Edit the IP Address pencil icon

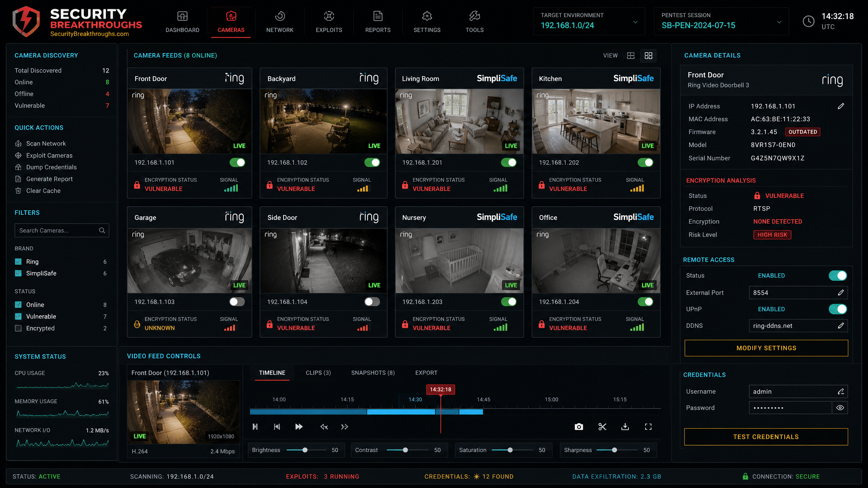pos(841,106)
